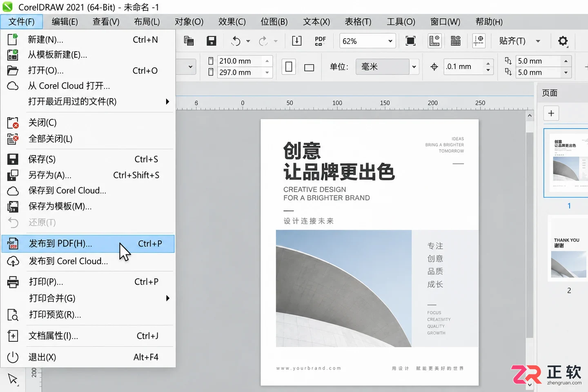The width and height of the screenshot is (588, 392).
Task: Choose 文档属性(I)... menu entry
Action: point(88,336)
